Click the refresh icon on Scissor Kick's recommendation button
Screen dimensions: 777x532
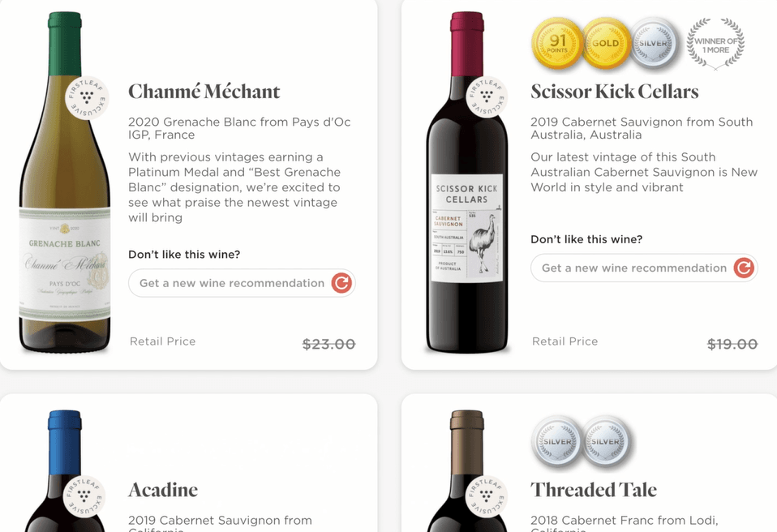point(744,268)
